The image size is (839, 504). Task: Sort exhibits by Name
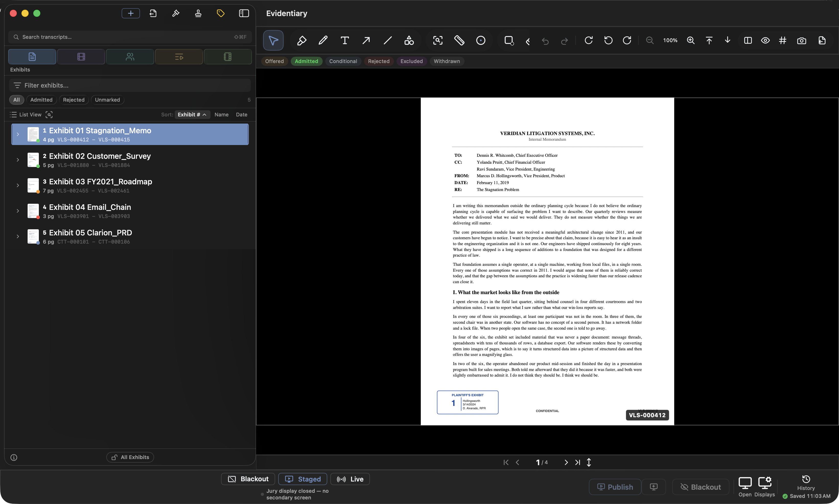(x=221, y=115)
